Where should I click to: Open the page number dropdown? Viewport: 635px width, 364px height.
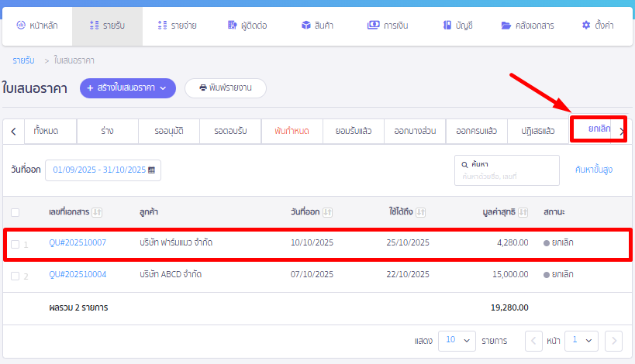pos(582,340)
